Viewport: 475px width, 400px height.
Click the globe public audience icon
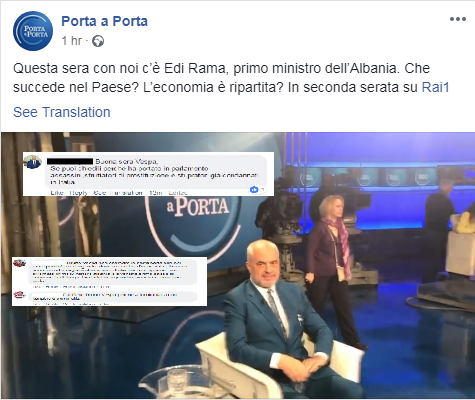[x=98, y=41]
